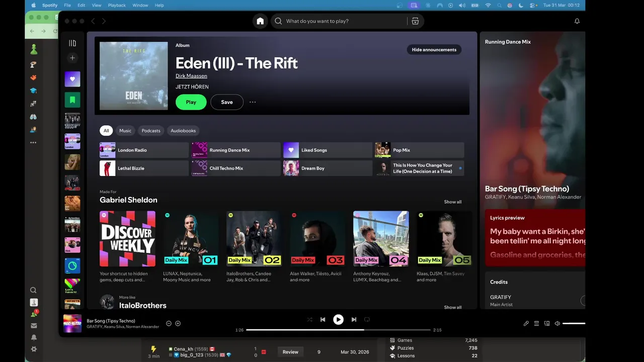
Task: Open the ItaloBrothers heading
Action: tap(143, 305)
